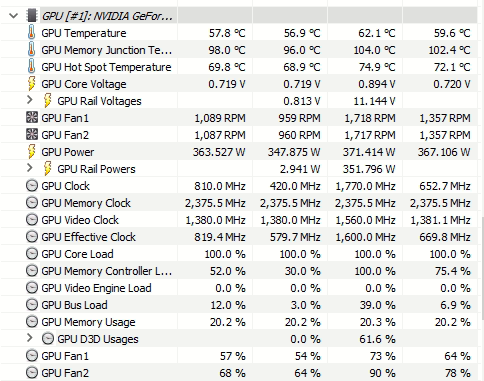Click the vertical scrollbar on the right edge
The image size is (484, 381).
click(x=482, y=267)
